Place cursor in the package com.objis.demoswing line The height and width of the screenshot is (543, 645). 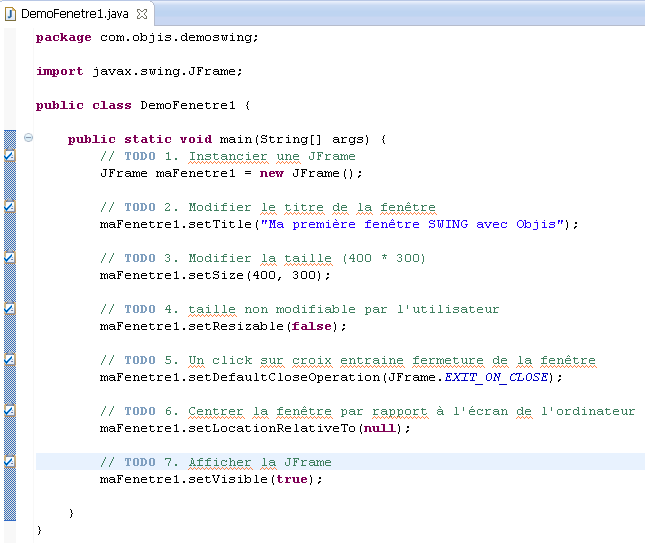coord(146,37)
